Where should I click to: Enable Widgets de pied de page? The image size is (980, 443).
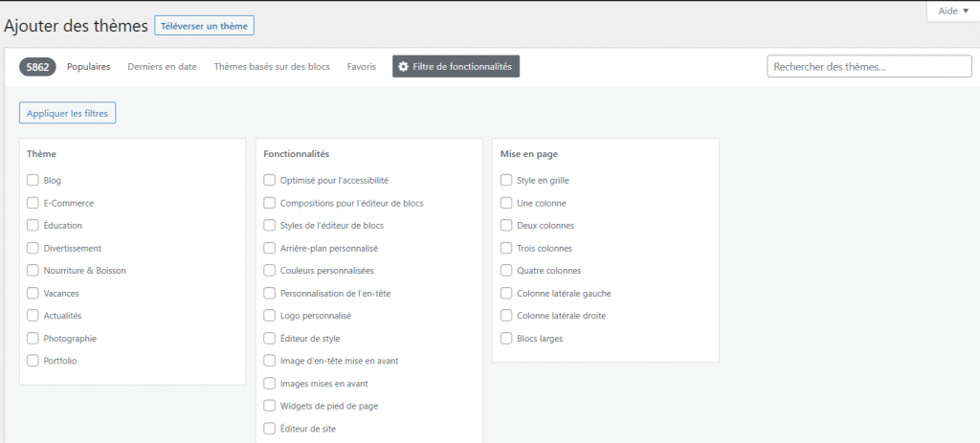269,406
